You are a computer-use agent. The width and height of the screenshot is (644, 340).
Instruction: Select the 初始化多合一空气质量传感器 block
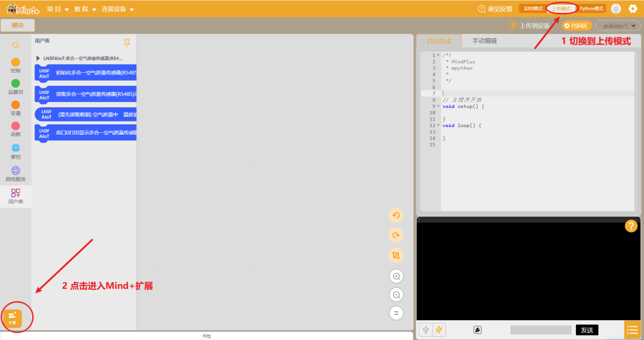[85, 73]
